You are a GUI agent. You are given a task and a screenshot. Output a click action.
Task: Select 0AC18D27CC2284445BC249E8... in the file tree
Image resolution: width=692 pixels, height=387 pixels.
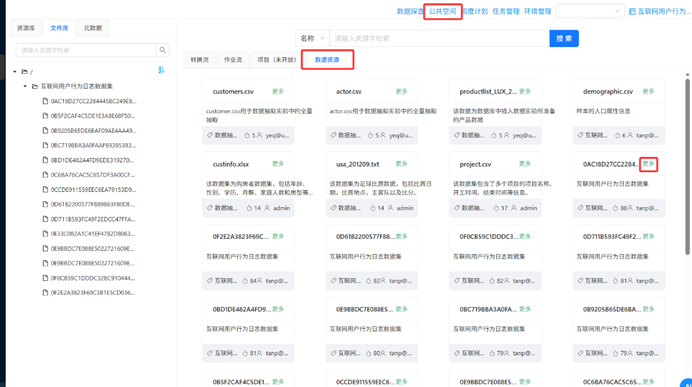click(93, 101)
